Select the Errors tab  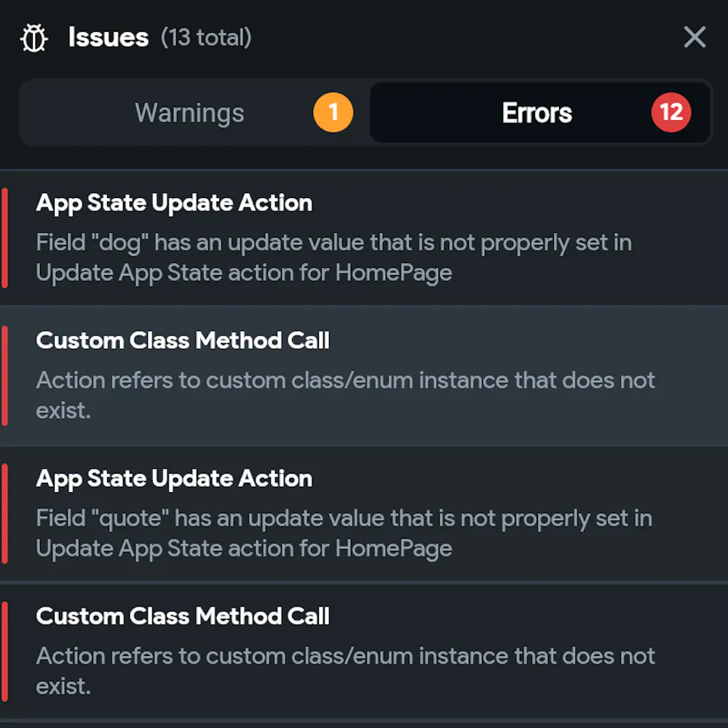[x=537, y=113]
